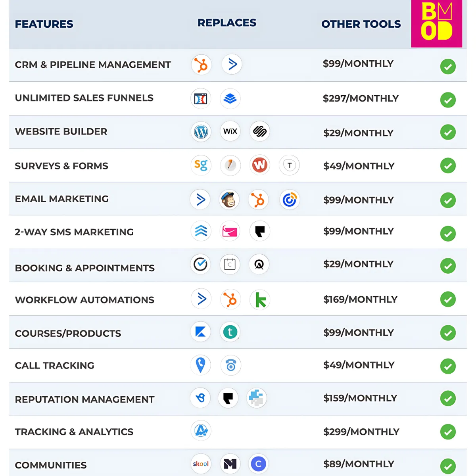476x476 pixels.
Task: Click the green checkmark for Tracking & Analytics
Action: click(x=448, y=432)
